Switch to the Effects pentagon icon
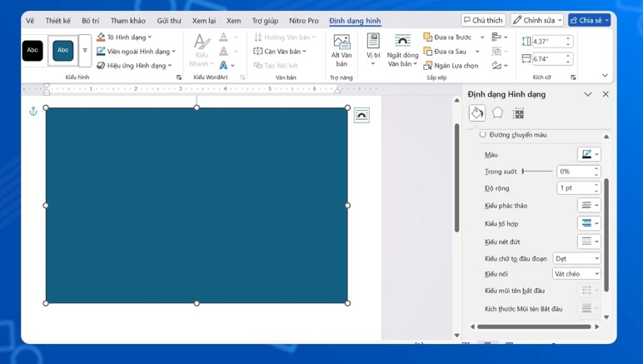 pos(497,113)
